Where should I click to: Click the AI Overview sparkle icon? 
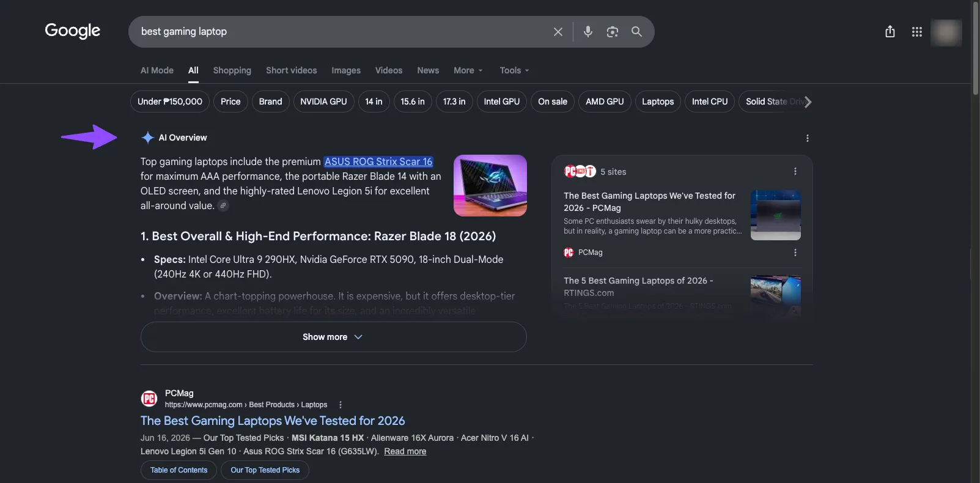pos(147,138)
